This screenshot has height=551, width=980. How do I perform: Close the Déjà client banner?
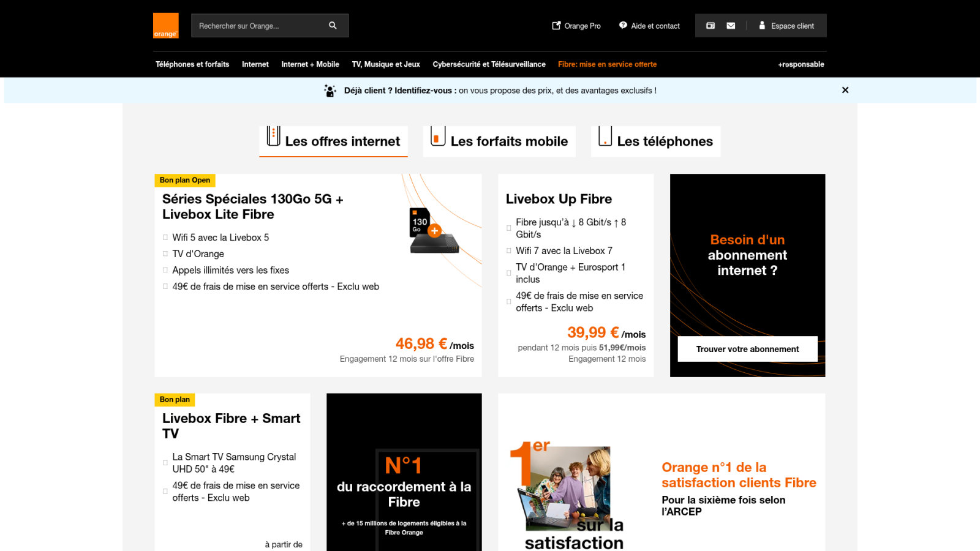pos(845,90)
